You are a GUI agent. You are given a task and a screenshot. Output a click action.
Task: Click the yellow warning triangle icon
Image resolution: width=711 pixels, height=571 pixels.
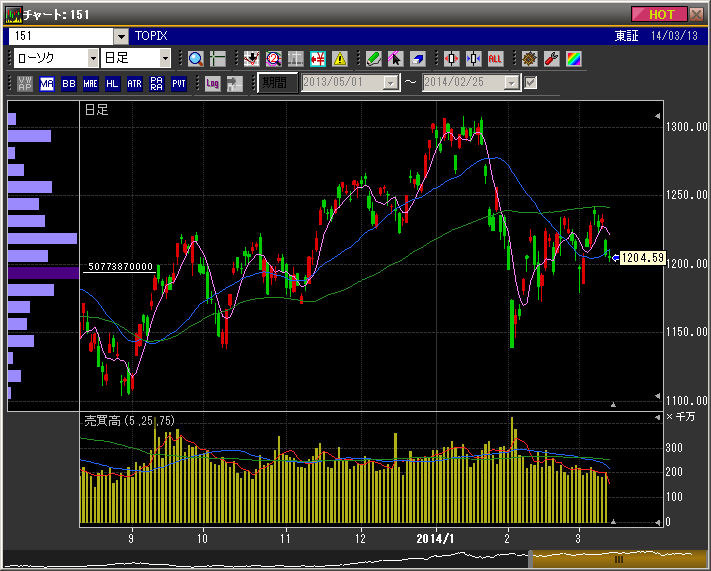tap(339, 59)
